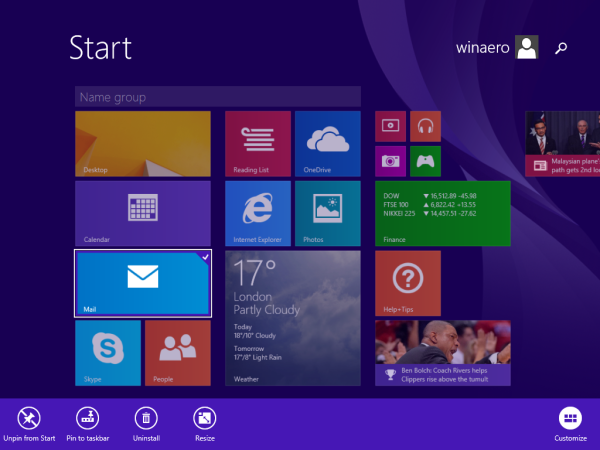The width and height of the screenshot is (600, 450).
Task: Open the small Music headphones tile
Action: pos(426,126)
